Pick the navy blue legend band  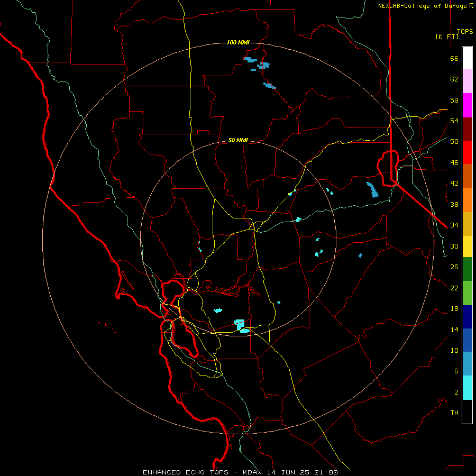click(467, 317)
